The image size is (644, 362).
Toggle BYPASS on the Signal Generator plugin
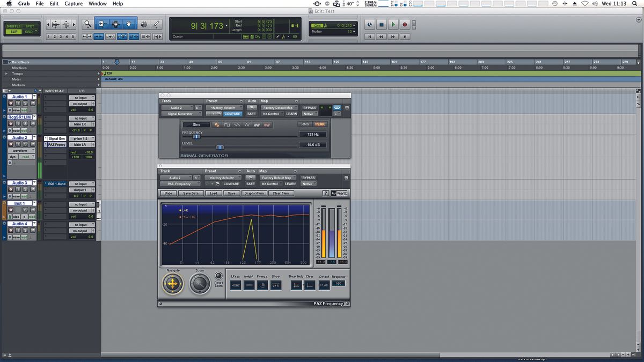coord(309,108)
